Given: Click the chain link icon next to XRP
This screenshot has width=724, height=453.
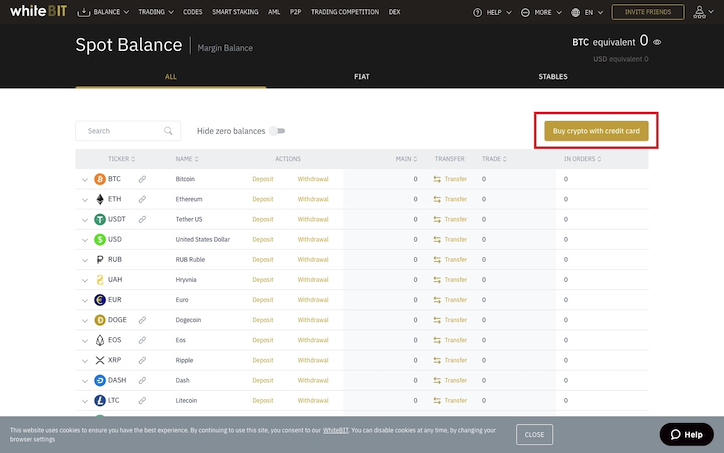Looking at the screenshot, I should coord(142,360).
